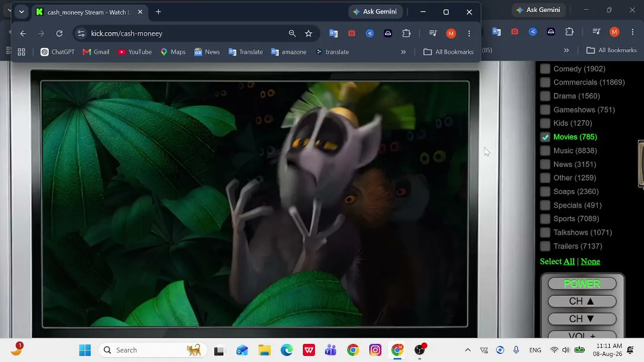Open the Maps bookmark

173,52
